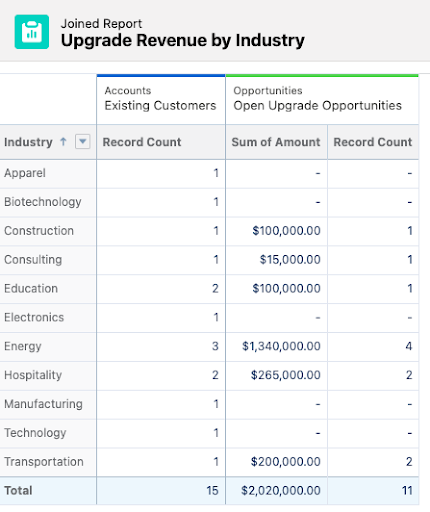Image resolution: width=430 pixels, height=512 pixels.
Task: Click Sum of Amount column header
Action: [x=276, y=142]
